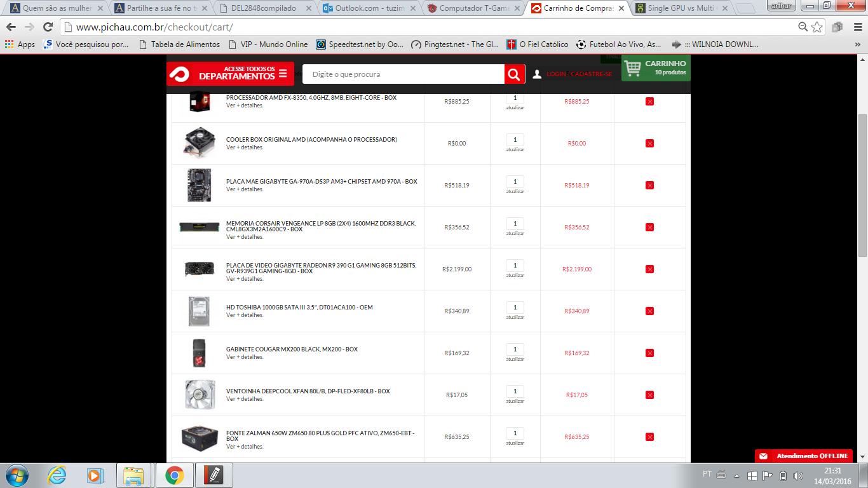Delete Gigabyte GA-970A-DS3P motherboard from cart
The image size is (868, 488).
coord(649,186)
